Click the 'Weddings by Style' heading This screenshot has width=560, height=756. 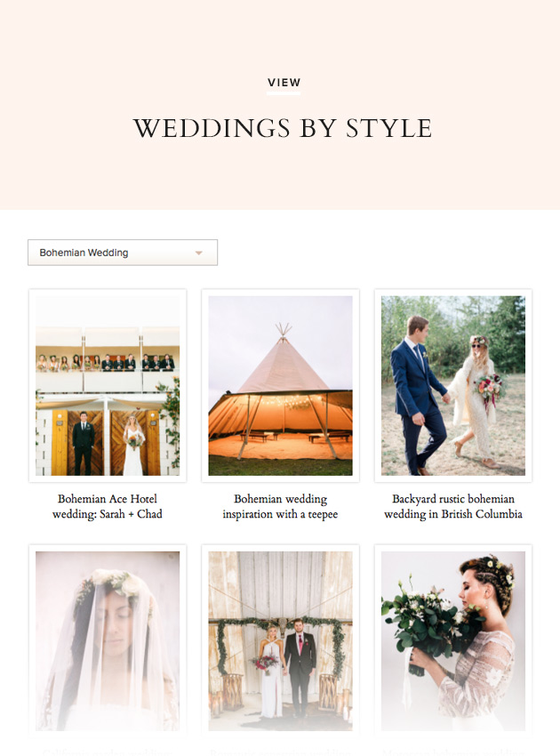point(283,128)
